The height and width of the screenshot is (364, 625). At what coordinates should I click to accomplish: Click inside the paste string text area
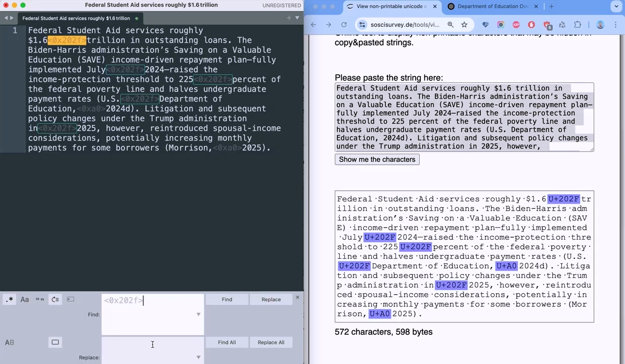464,116
